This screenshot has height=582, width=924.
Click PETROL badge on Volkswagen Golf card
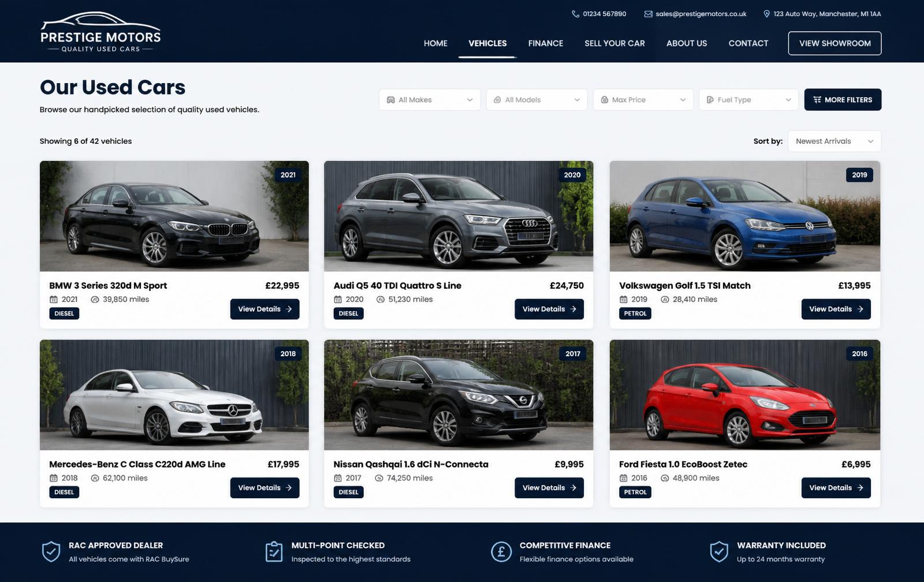[635, 314]
